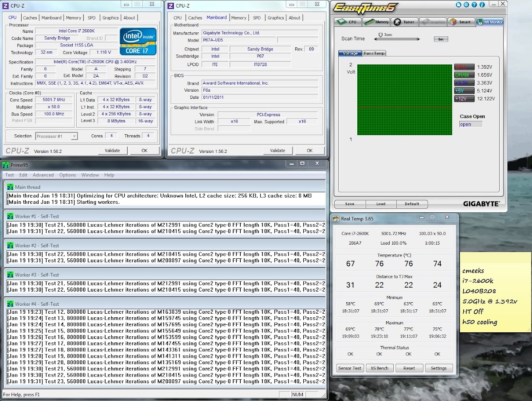Switch to Caches tab in left CPU-Z window
Viewport: 532px width, 401px height.
click(30, 18)
